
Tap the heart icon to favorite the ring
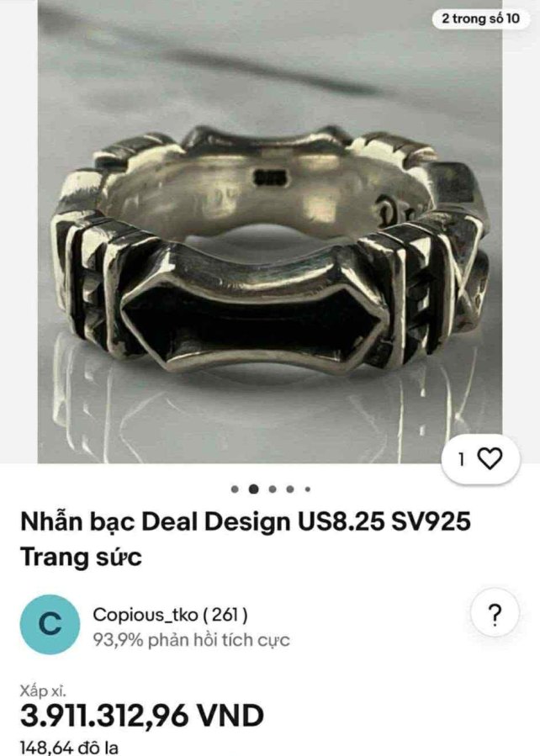tap(490, 459)
